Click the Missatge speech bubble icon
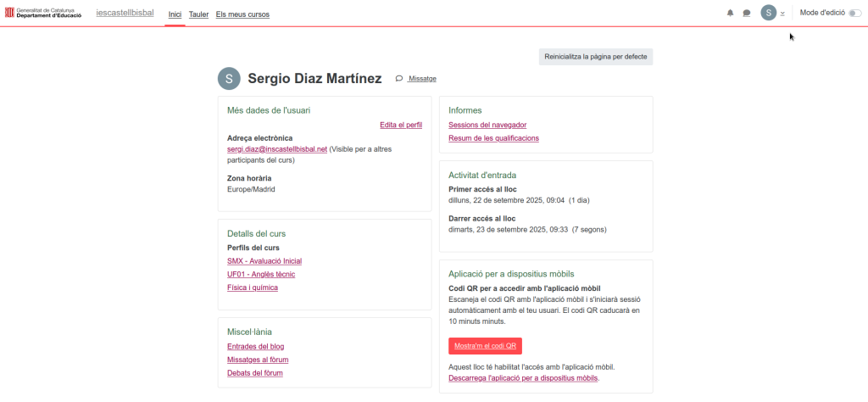Viewport: 868px width, 402px height. click(399, 78)
